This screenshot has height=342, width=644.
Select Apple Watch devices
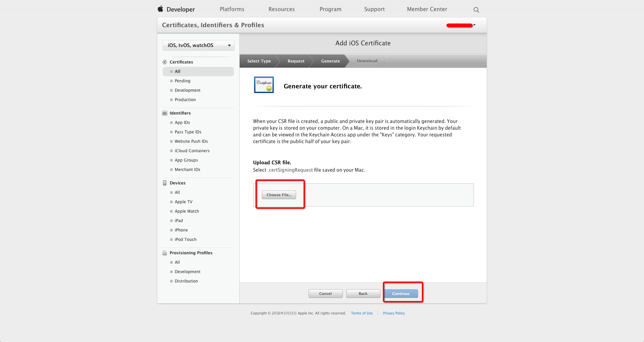187,211
